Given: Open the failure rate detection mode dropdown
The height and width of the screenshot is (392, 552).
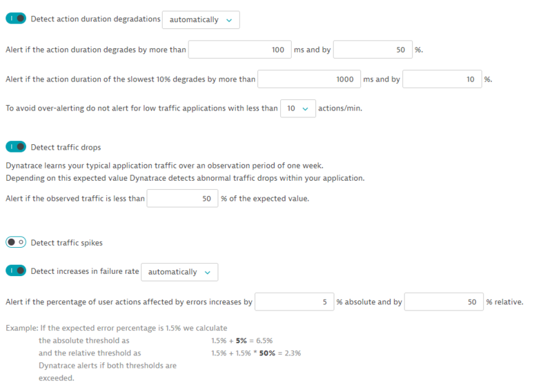Looking at the screenshot, I should point(179,272).
